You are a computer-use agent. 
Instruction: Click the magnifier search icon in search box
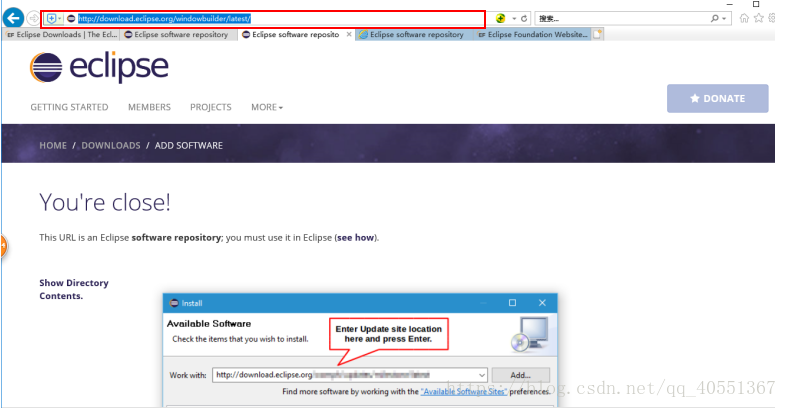point(715,19)
